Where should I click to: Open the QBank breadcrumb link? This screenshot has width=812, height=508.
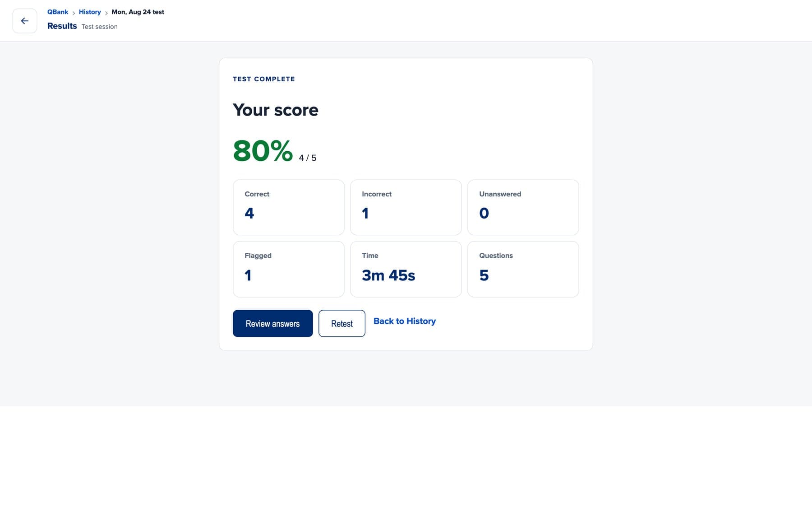tap(58, 12)
